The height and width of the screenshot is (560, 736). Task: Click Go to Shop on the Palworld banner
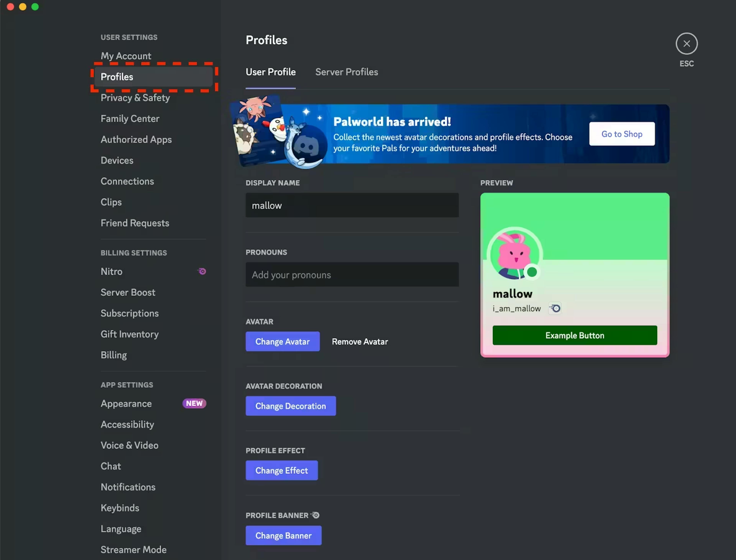(622, 134)
